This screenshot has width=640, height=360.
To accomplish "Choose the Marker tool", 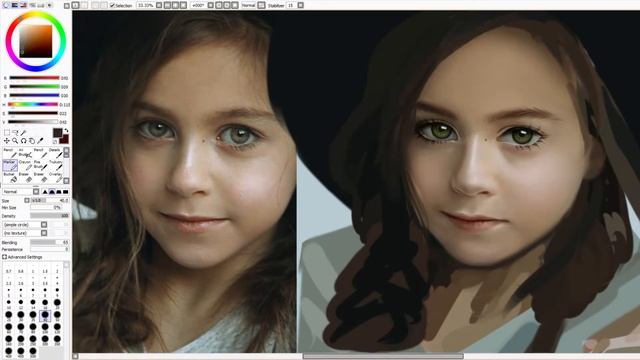I will tap(10, 165).
